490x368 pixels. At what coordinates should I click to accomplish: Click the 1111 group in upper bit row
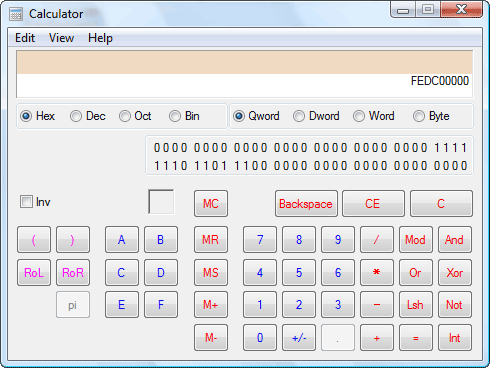pos(451,147)
